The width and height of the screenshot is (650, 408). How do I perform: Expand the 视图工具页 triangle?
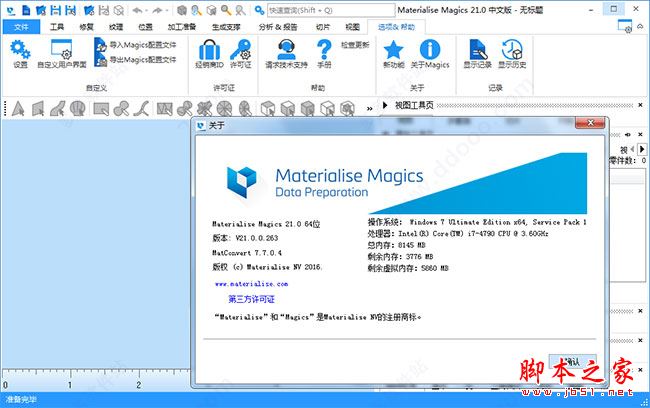tap(385, 105)
